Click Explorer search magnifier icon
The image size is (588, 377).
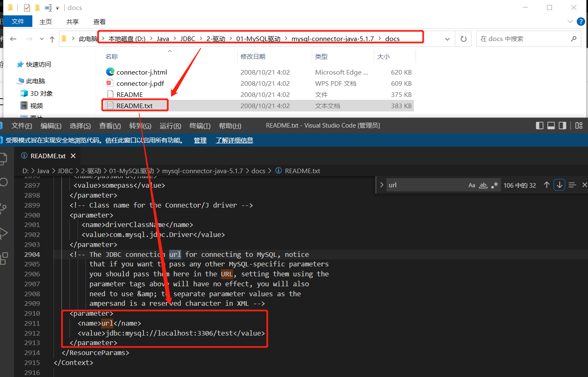[x=573, y=39]
